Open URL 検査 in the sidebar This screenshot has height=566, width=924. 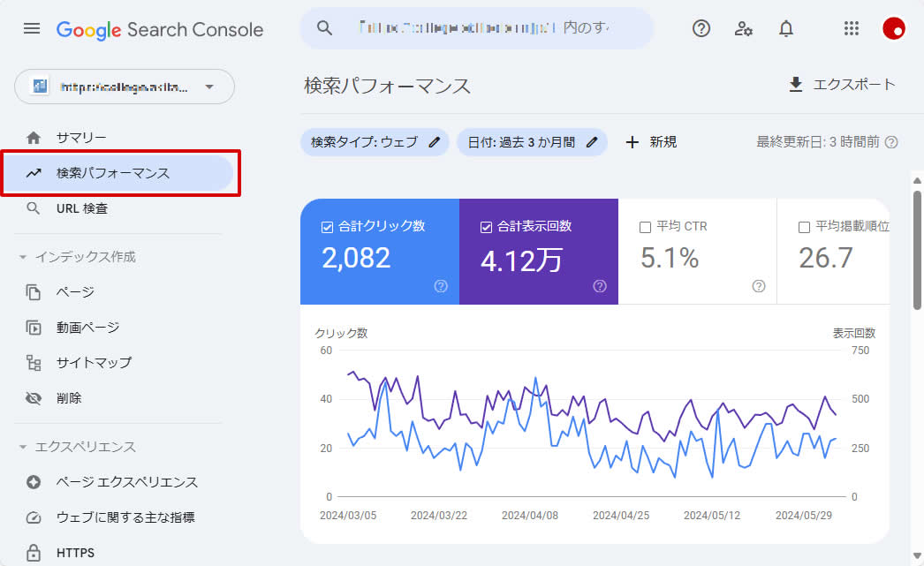[82, 209]
